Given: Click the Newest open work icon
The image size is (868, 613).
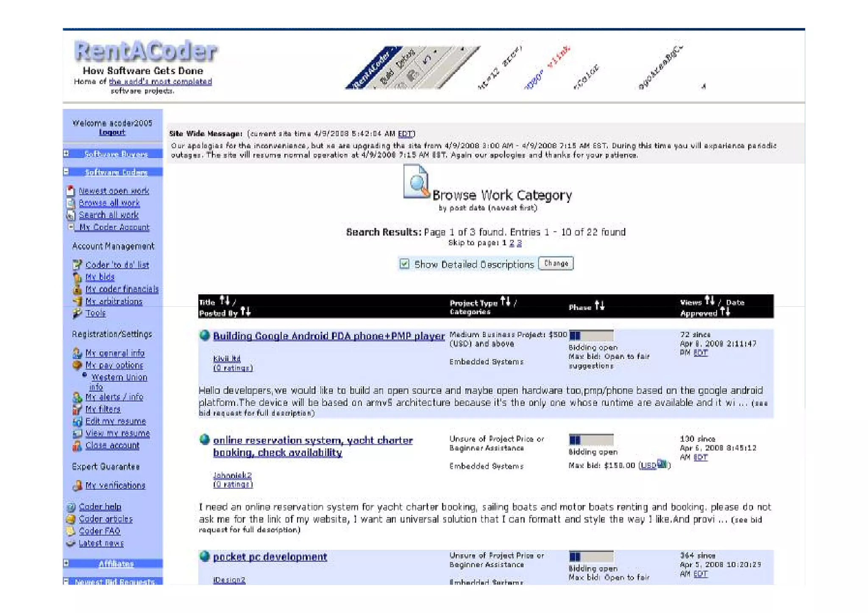Looking at the screenshot, I should point(71,191).
